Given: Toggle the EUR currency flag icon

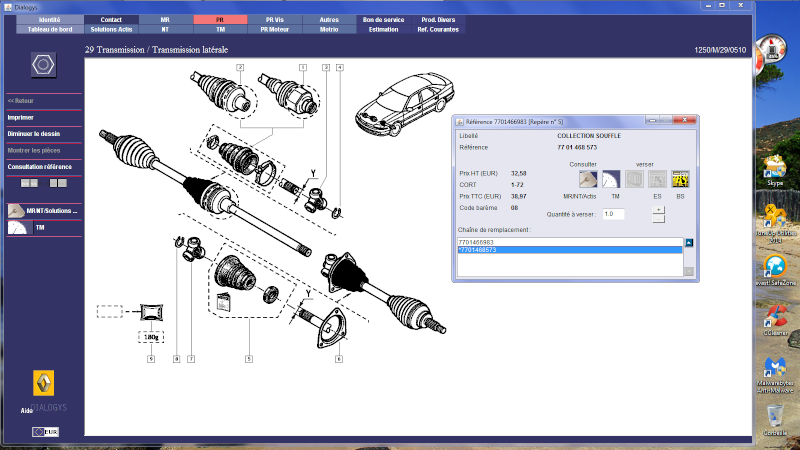Looking at the screenshot, I should coord(45,432).
